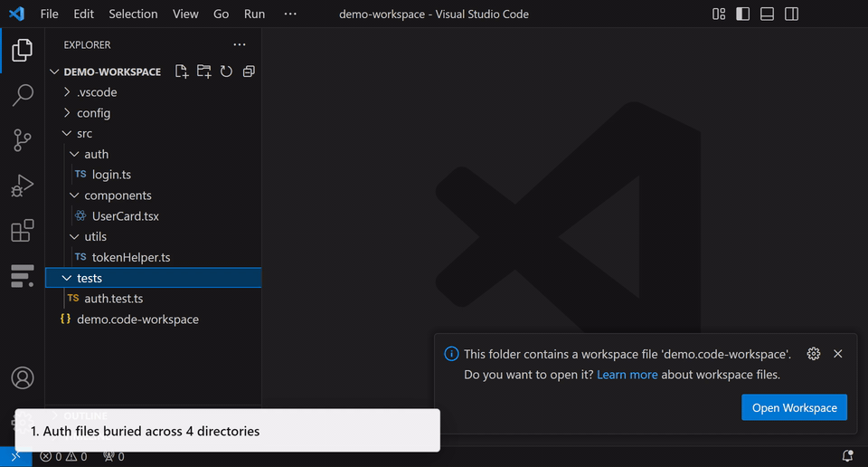
Task: Collapse the auth folder
Action: (x=154, y=154)
